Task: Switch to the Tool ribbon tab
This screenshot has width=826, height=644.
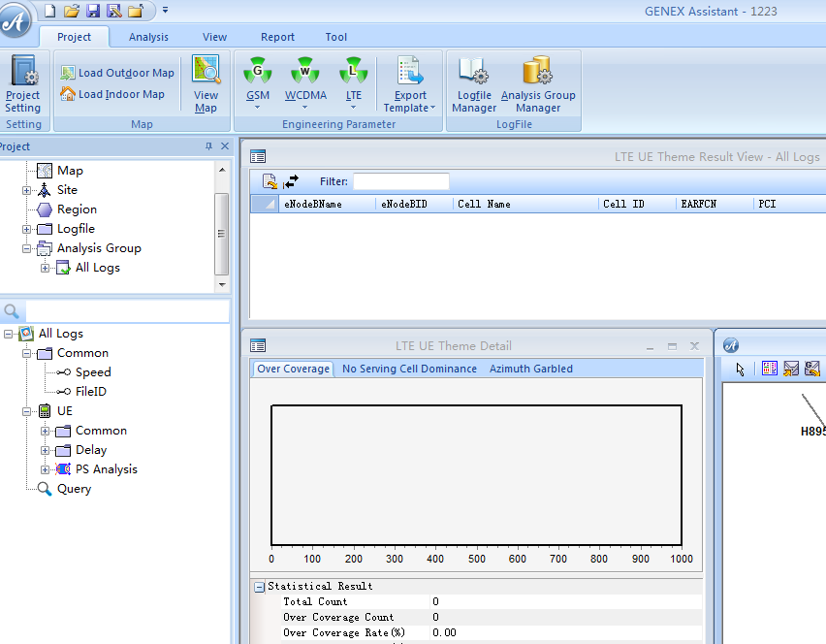Action: pyautogui.click(x=335, y=37)
